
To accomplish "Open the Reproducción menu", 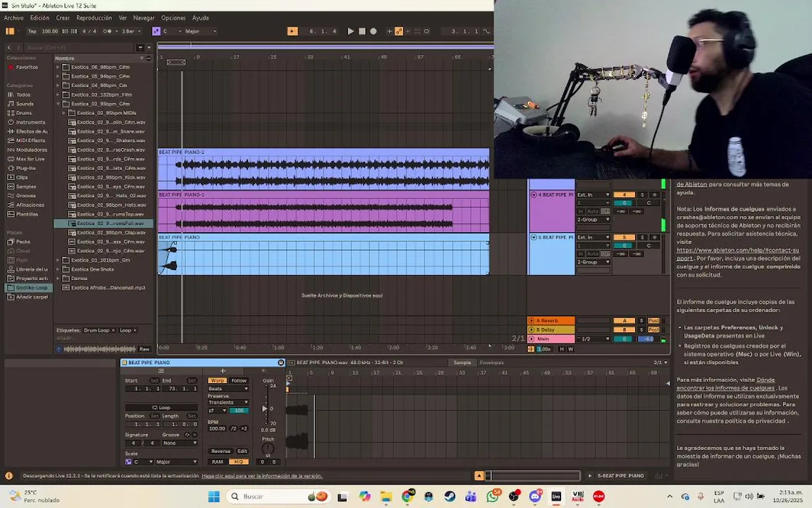I will coord(94,18).
